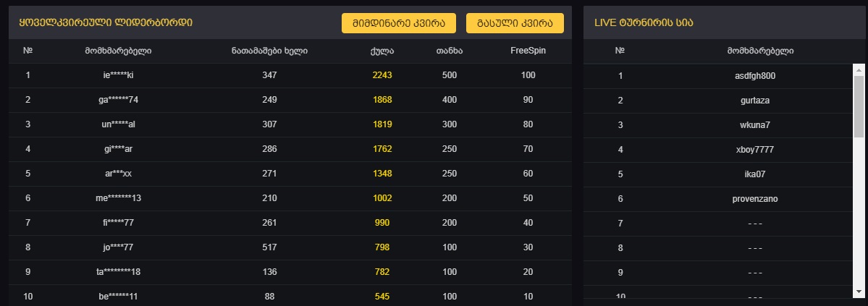This screenshot has height=306, width=868.
Task: Select the FreeSpin column header
Action: (528, 51)
